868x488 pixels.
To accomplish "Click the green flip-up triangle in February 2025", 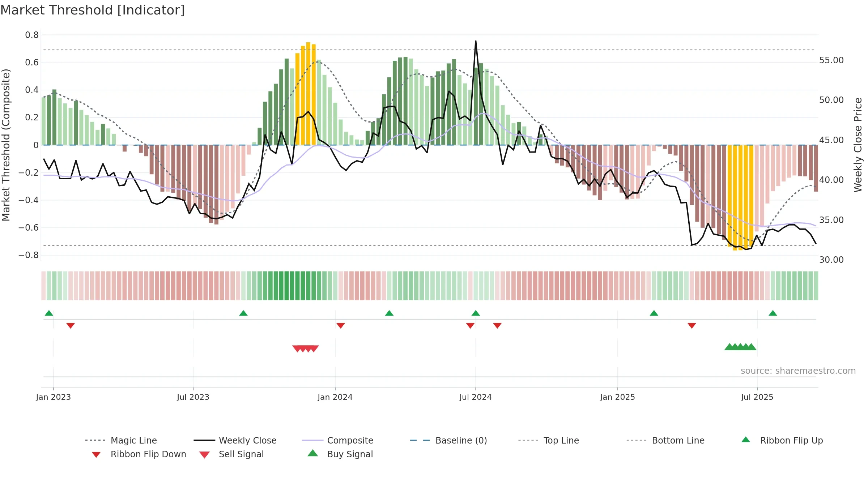I will (x=654, y=313).
